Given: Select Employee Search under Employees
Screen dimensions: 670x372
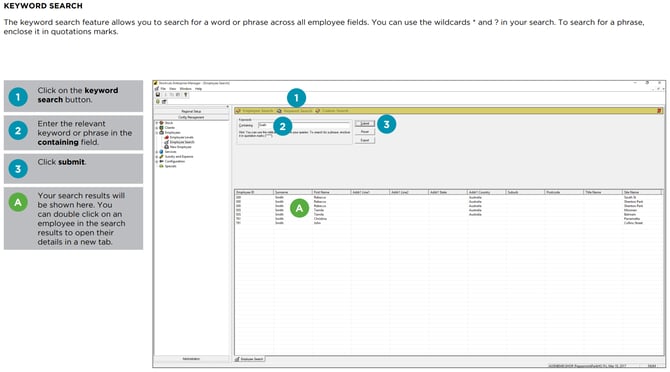Looking at the screenshot, I should (x=182, y=142).
